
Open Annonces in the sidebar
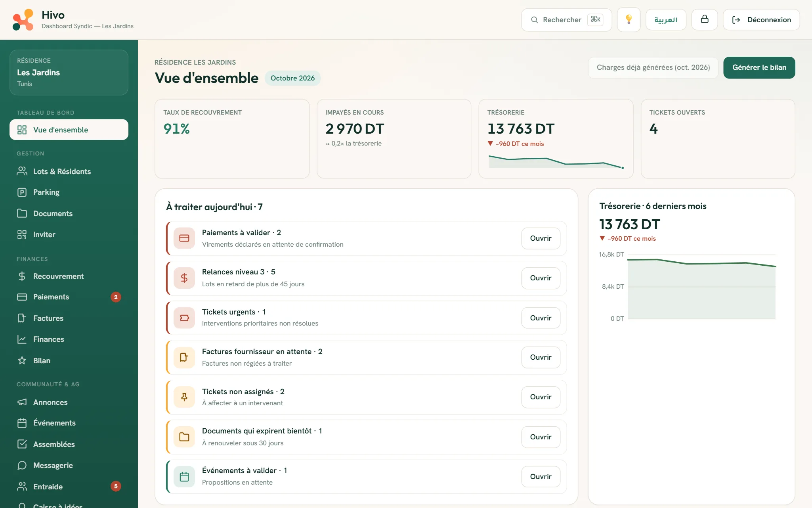[69, 402]
